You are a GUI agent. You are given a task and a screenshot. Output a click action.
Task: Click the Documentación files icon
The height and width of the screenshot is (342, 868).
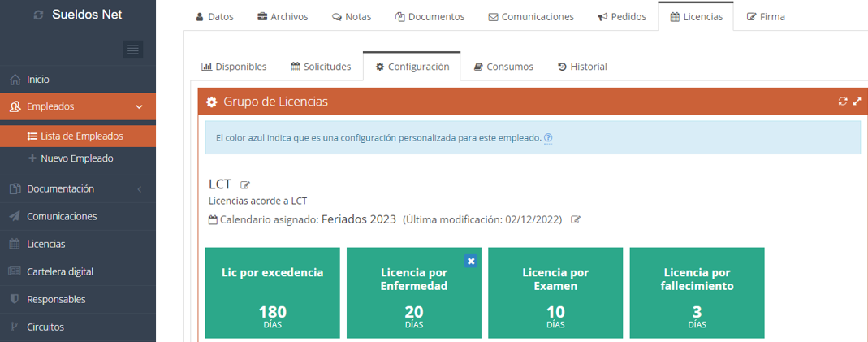pyautogui.click(x=15, y=188)
